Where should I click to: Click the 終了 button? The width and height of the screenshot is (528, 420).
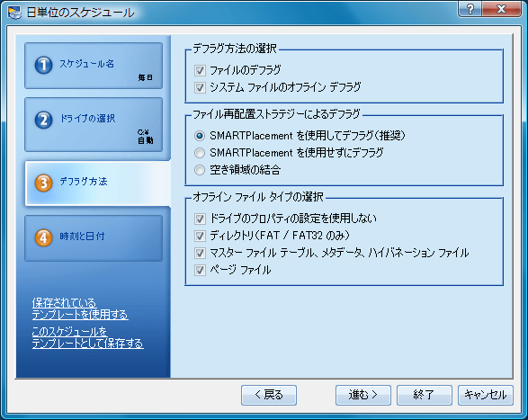point(425,395)
